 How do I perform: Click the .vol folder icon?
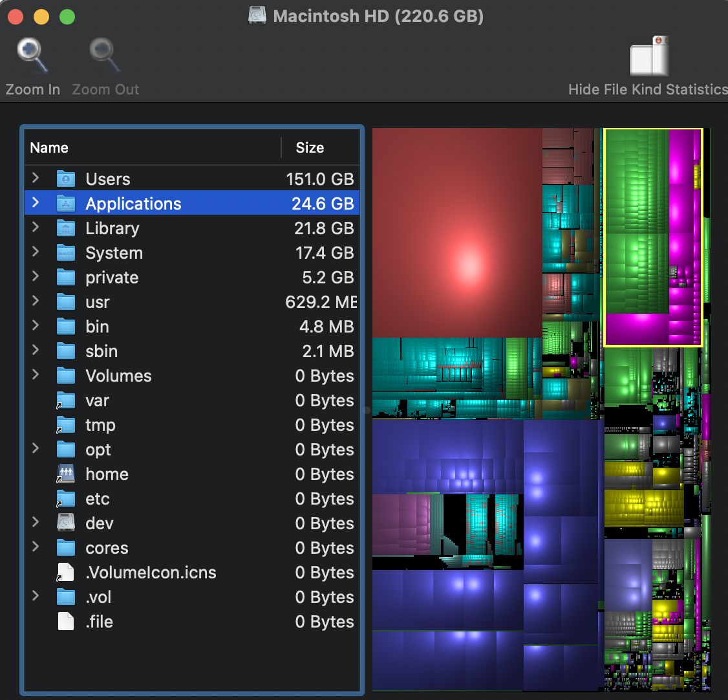66,597
